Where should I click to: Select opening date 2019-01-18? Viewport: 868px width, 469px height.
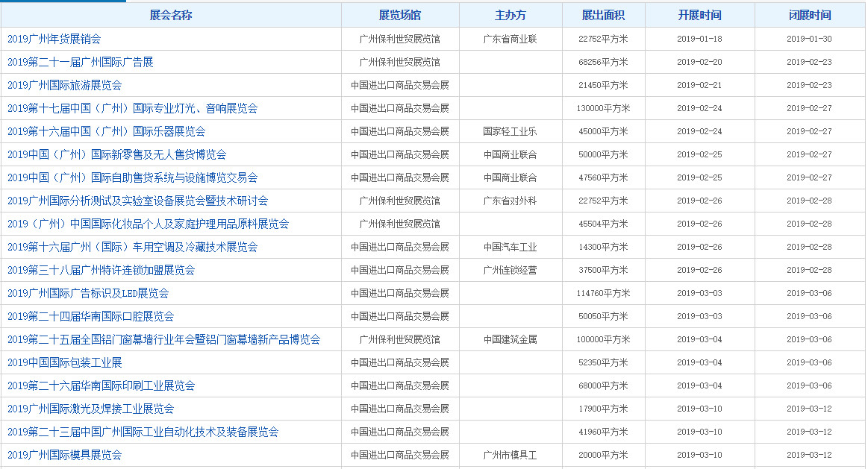click(x=700, y=40)
